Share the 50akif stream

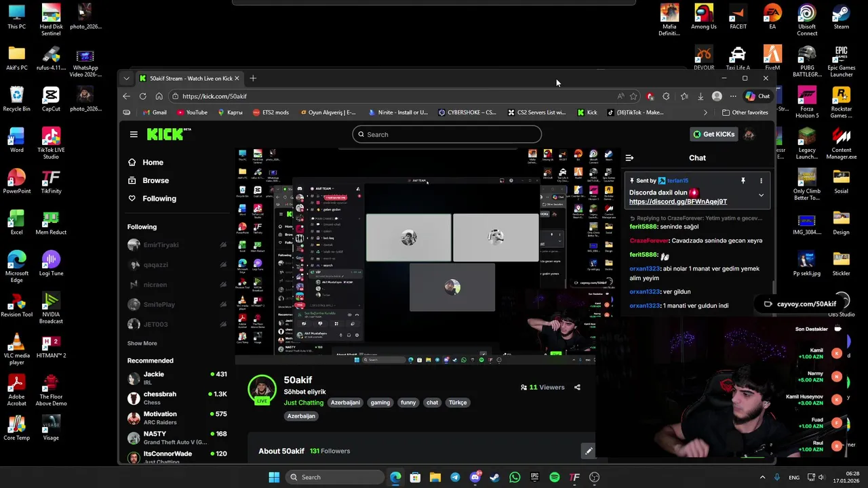[x=577, y=388]
